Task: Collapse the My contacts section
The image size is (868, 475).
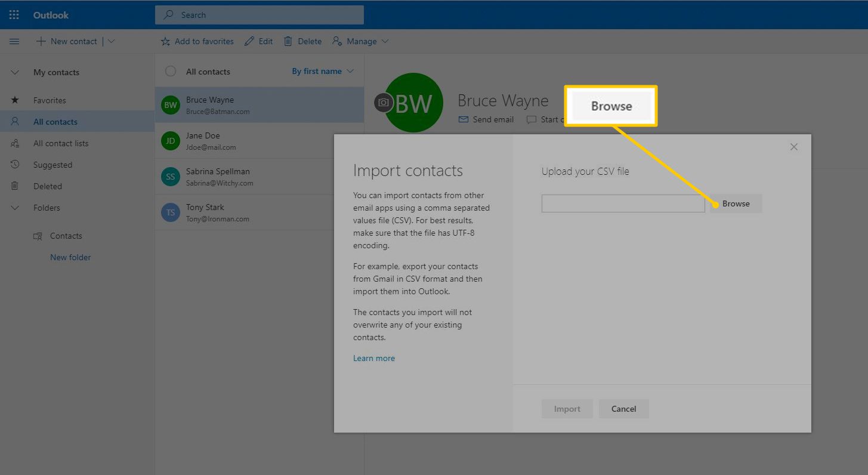Action: (x=15, y=72)
